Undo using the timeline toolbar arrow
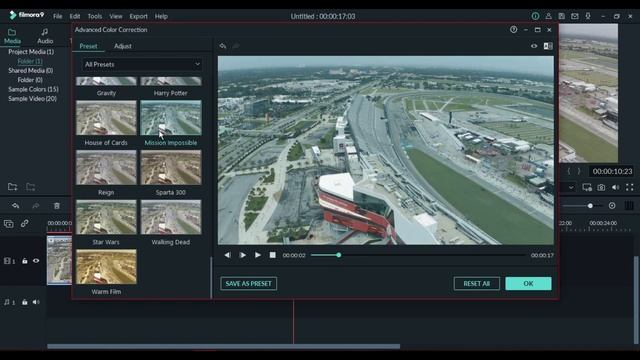 click(16, 206)
